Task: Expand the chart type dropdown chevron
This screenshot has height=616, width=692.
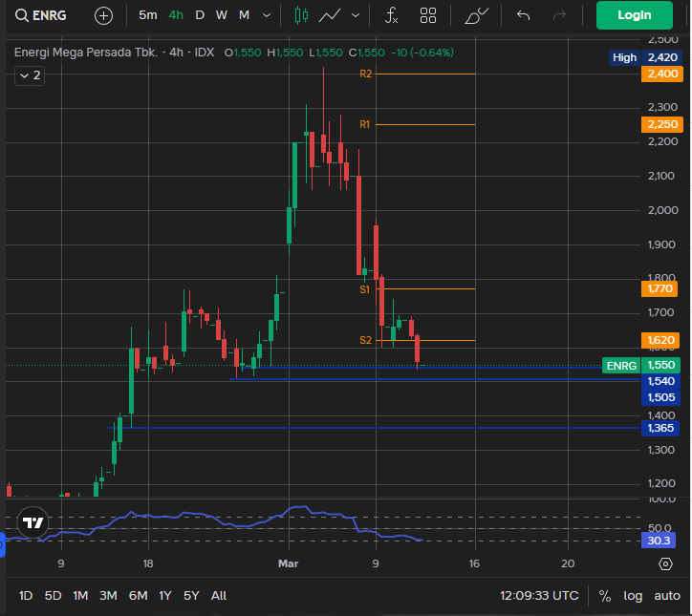Action: tap(357, 15)
